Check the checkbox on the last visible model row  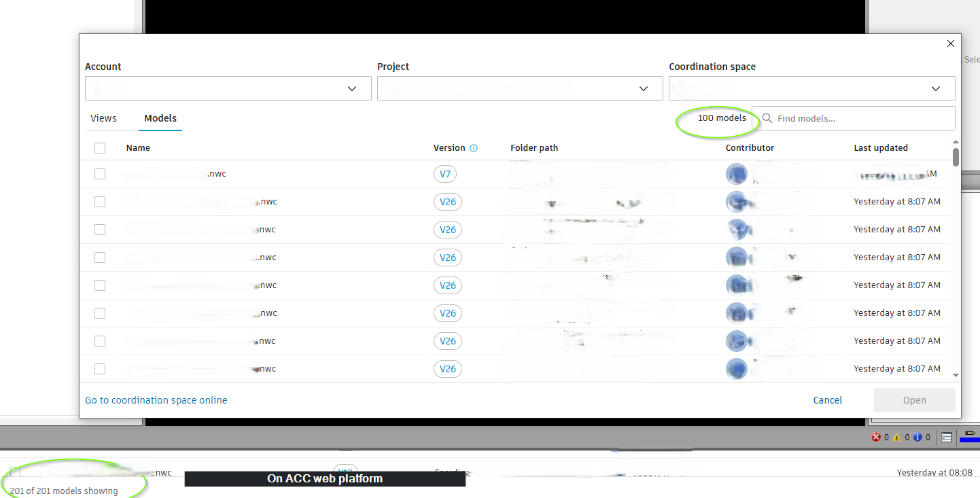pos(100,368)
